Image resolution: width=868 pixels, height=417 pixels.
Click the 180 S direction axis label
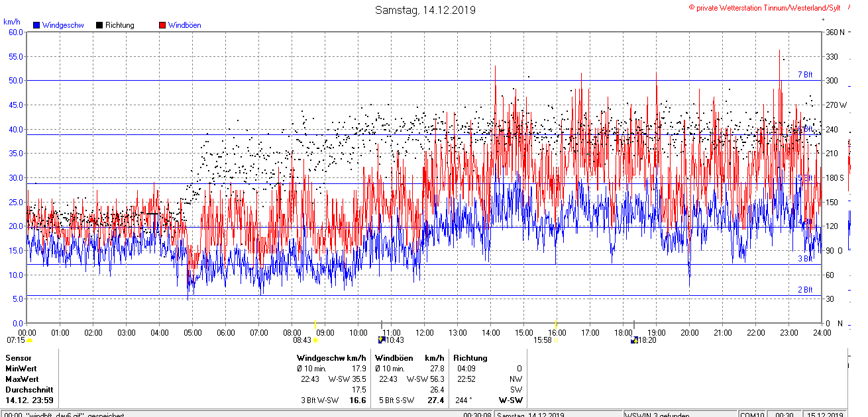click(835, 177)
